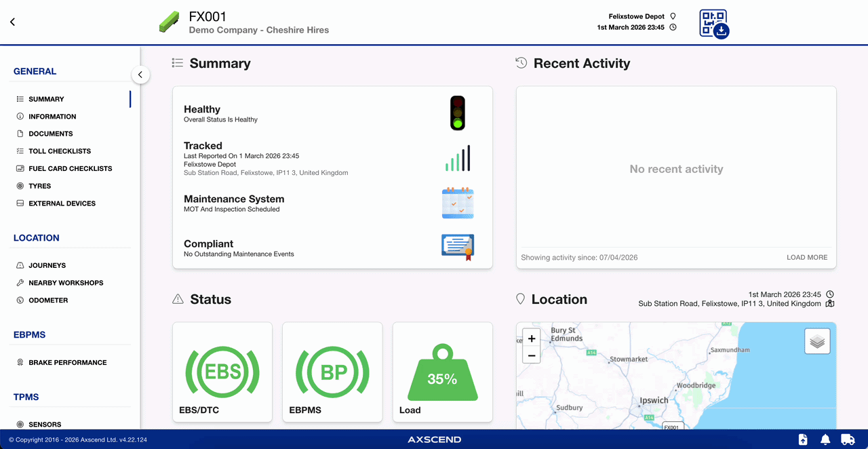Select Documents in the General menu

pyautogui.click(x=51, y=134)
